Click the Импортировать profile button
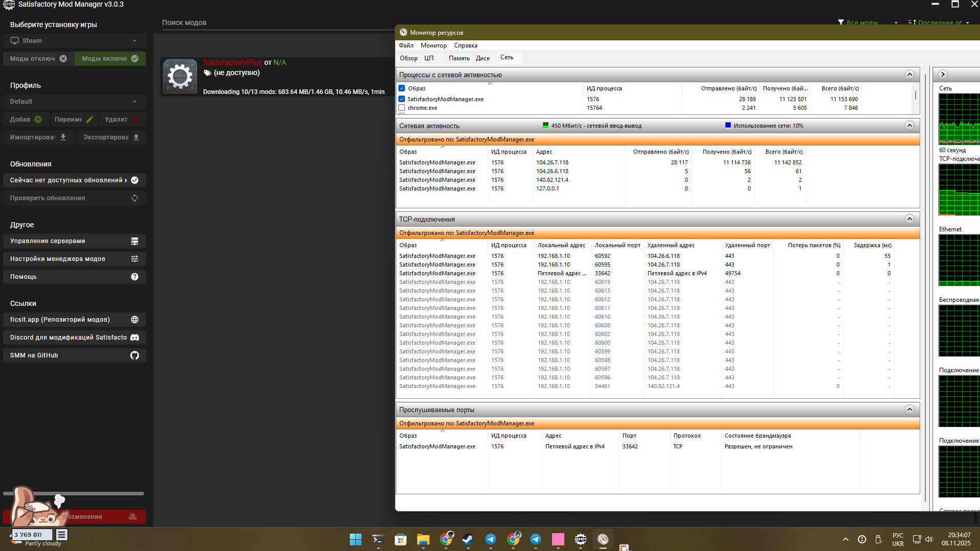Image resolution: width=980 pixels, height=551 pixels. coord(38,137)
